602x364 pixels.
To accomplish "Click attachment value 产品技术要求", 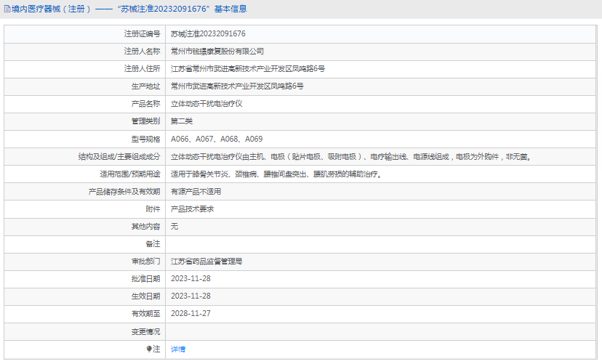I will coord(192,209).
